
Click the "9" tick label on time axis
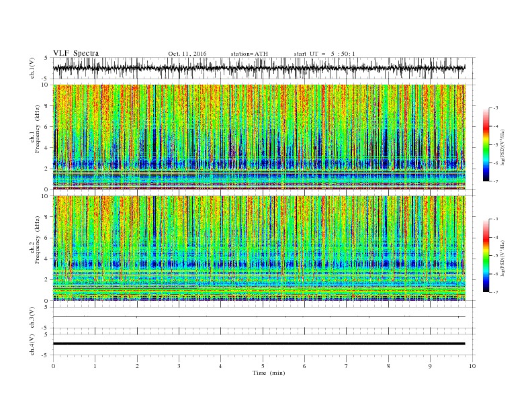(430, 366)
